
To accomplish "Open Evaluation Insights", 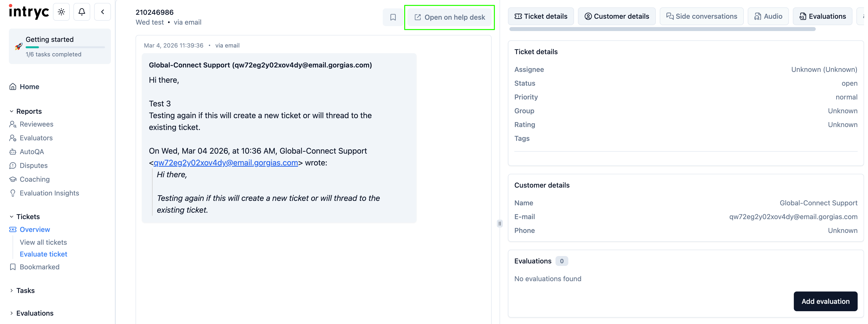I will [49, 193].
